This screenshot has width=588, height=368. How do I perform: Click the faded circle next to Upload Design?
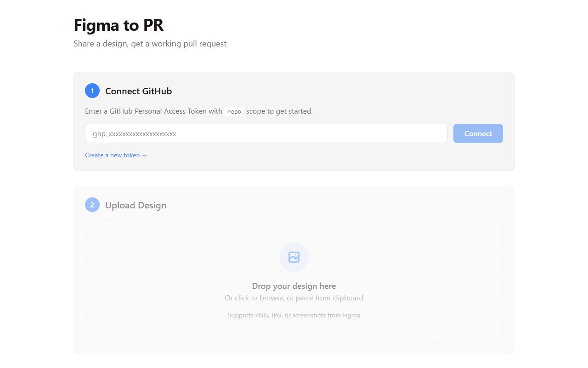coord(92,205)
